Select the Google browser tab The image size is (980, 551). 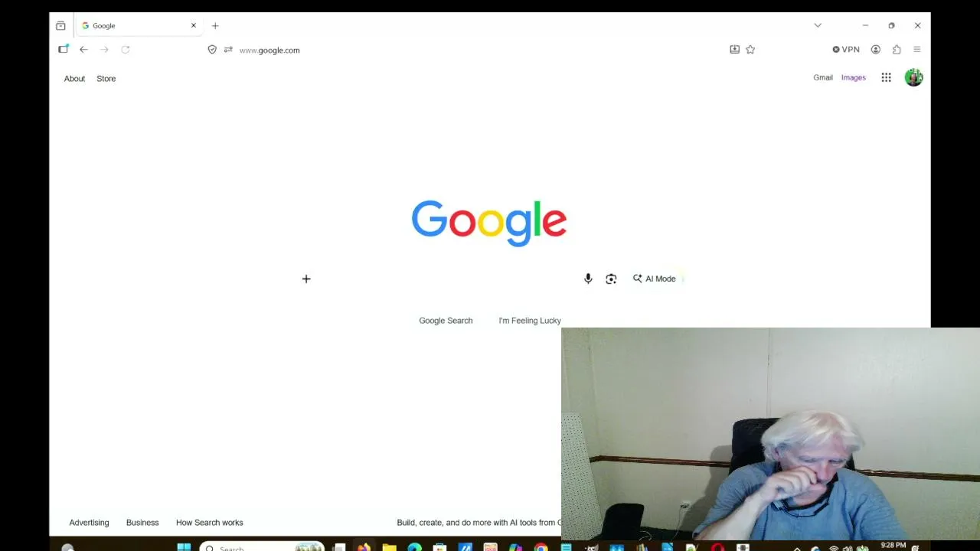pyautogui.click(x=139, y=25)
